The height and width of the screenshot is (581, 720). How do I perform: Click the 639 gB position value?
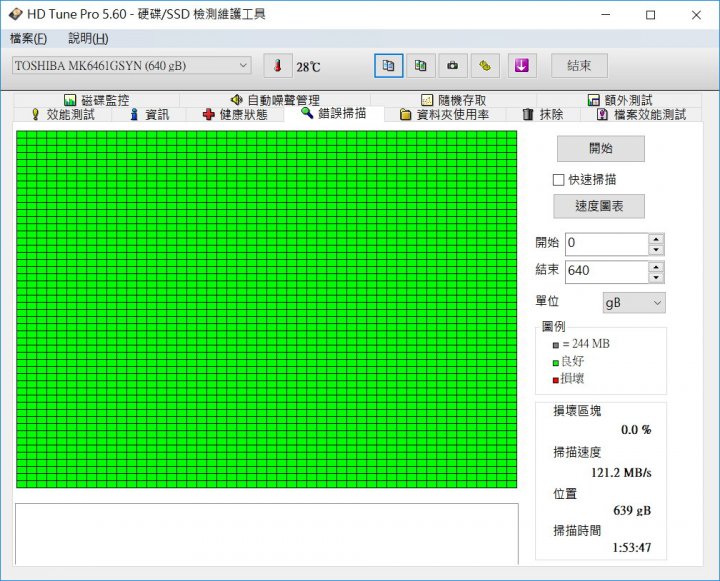coord(632,510)
